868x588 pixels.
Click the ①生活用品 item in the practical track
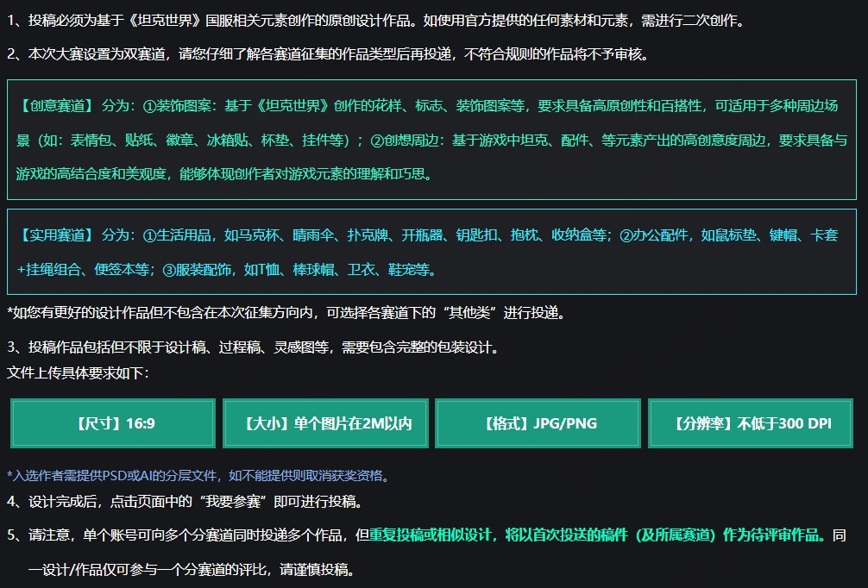click(177, 235)
